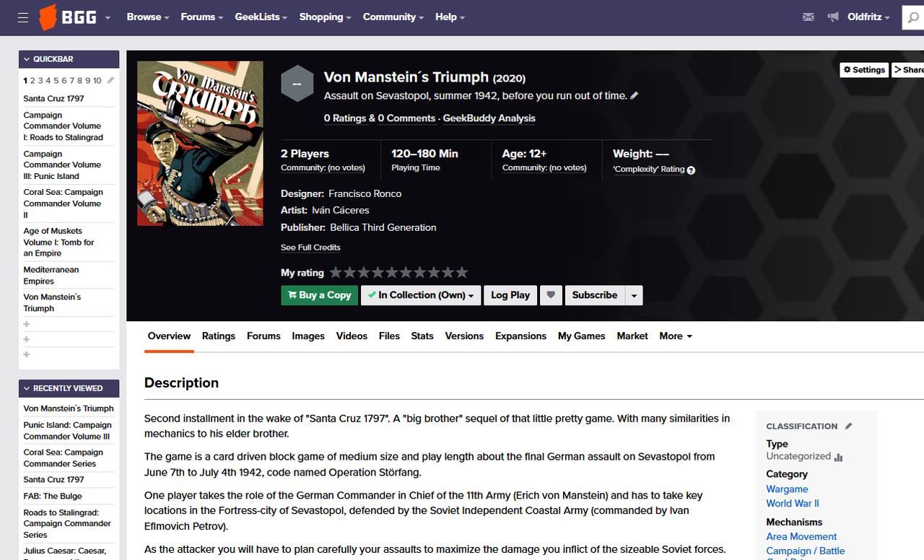Open the Wargame category link

tap(787, 489)
